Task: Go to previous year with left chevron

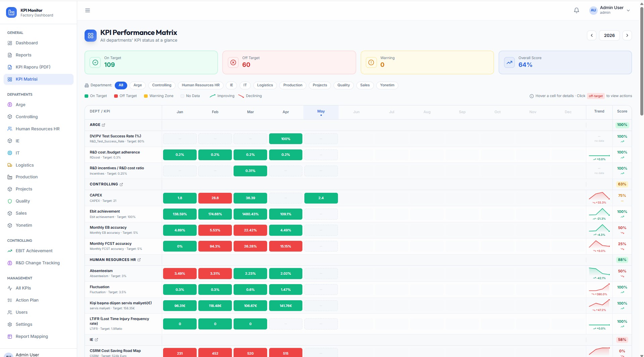Action: coord(592,36)
